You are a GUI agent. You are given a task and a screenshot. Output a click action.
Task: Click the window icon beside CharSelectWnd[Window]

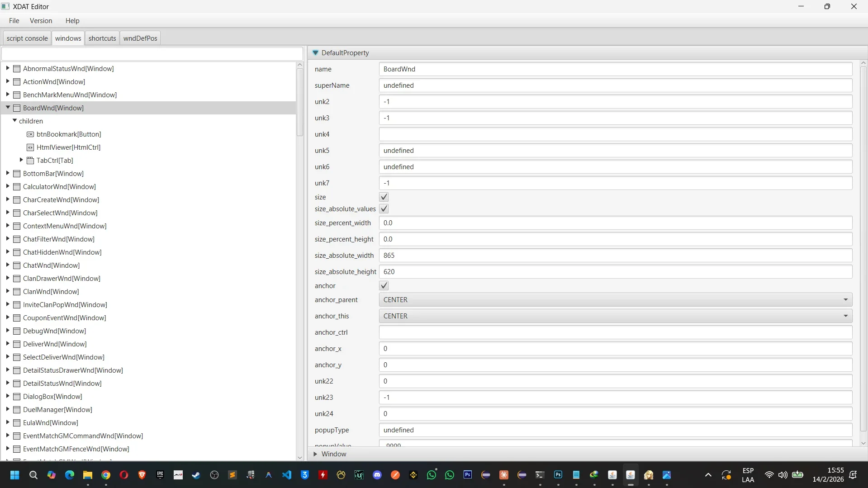tap(17, 213)
